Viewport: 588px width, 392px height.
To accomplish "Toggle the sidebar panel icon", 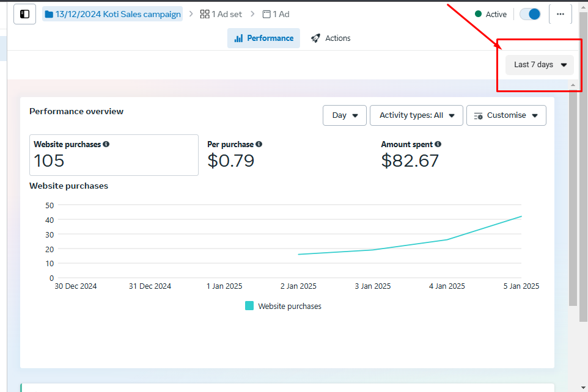I will (x=24, y=14).
